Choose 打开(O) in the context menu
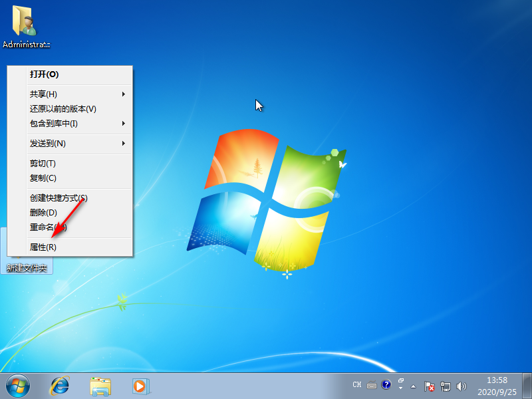The height and width of the screenshot is (399, 532). click(44, 74)
